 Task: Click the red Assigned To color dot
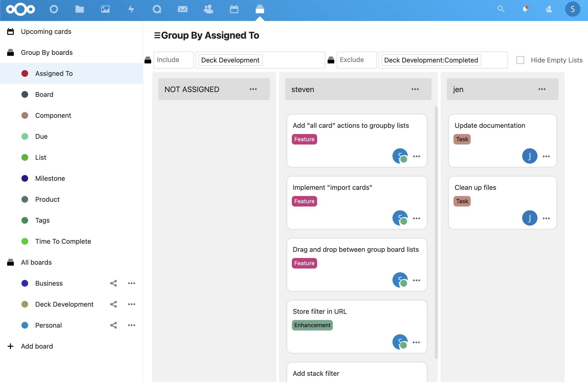[25, 73]
